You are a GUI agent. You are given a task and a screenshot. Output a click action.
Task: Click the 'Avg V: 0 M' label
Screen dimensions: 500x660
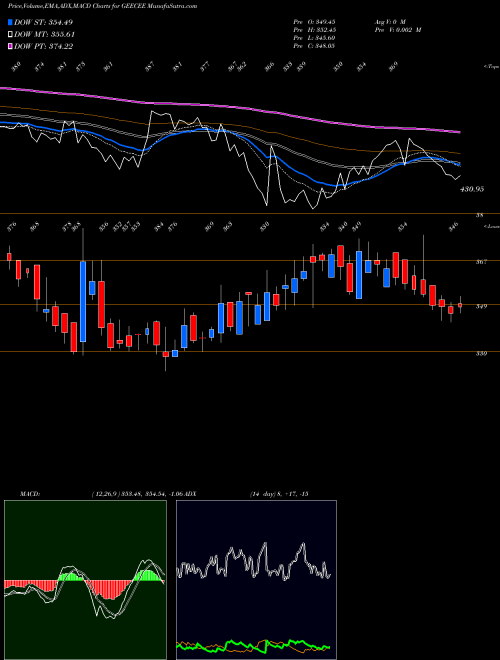390,21
